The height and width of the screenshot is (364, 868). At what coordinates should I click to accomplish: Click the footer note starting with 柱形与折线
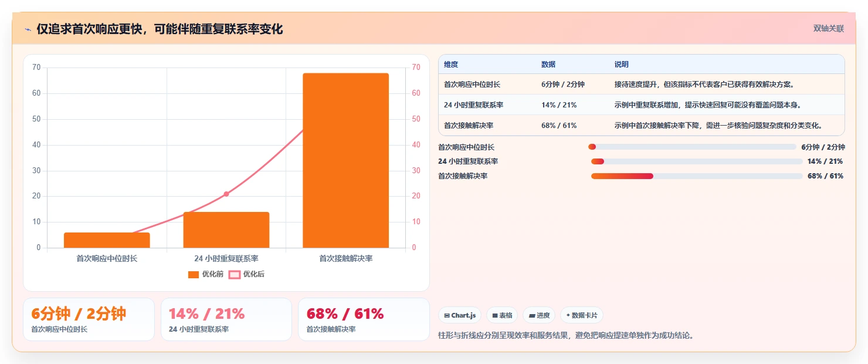[566, 336]
